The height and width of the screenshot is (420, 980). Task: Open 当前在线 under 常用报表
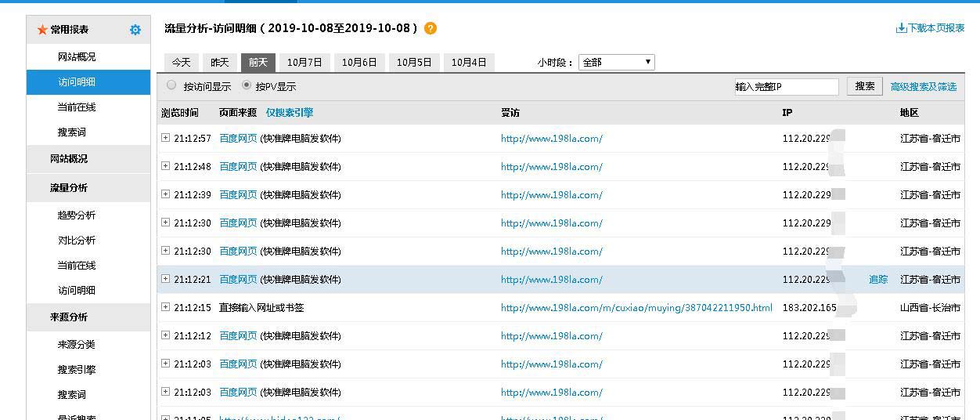click(77, 107)
